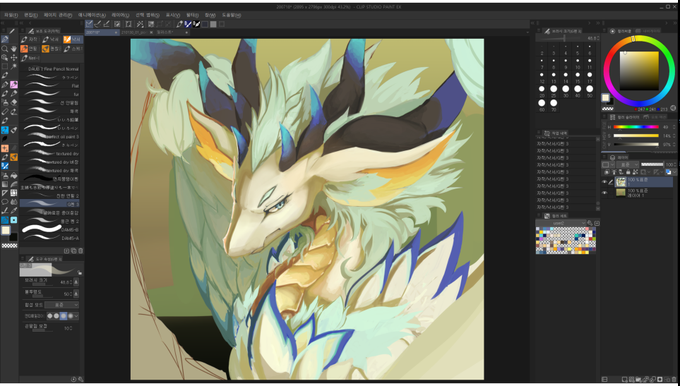Choose the DAM5-B brush
The image size is (680, 386).
(x=50, y=229)
